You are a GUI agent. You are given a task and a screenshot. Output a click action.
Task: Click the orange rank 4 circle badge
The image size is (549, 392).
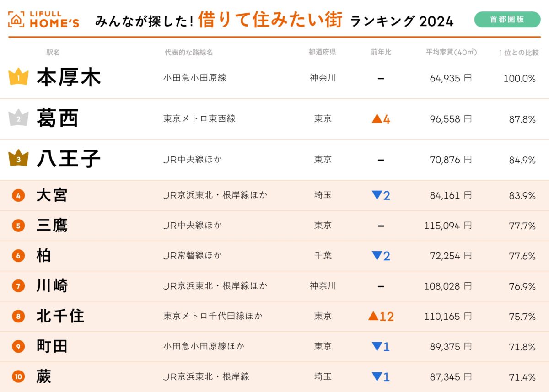pyautogui.click(x=18, y=195)
